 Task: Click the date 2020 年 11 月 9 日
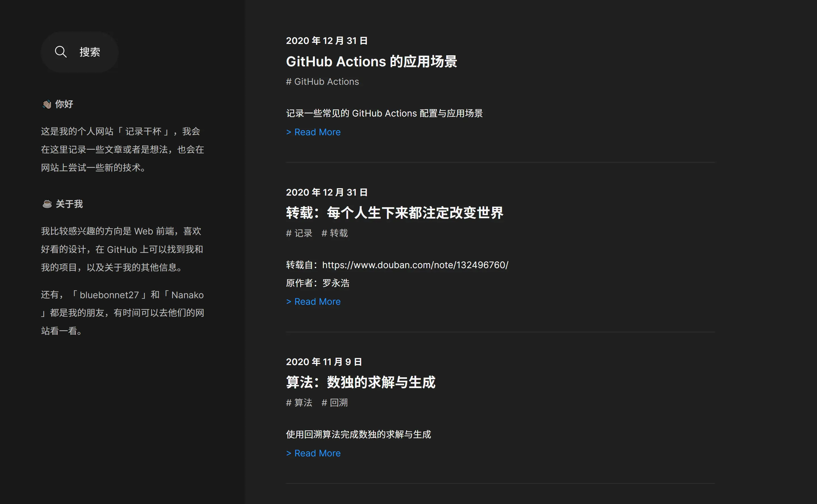click(324, 361)
